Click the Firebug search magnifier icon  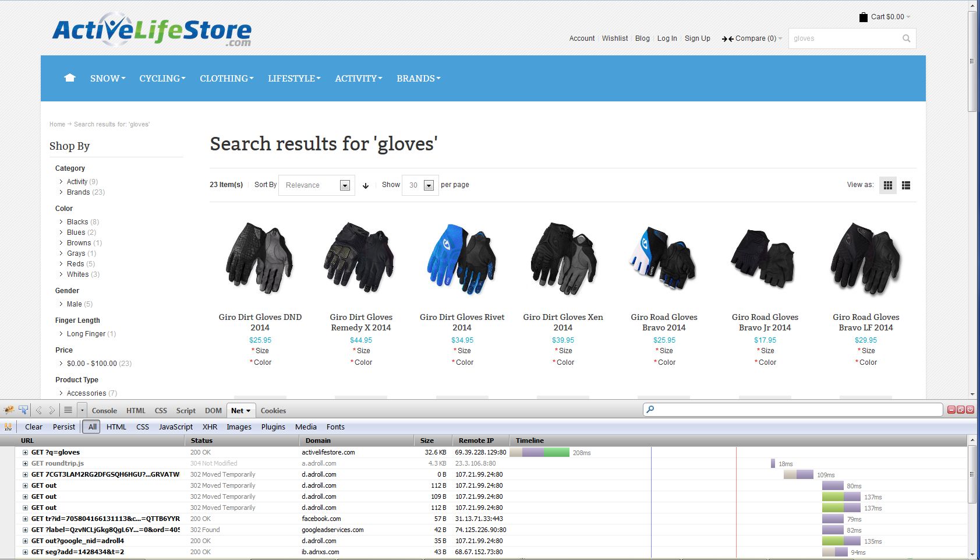click(650, 410)
